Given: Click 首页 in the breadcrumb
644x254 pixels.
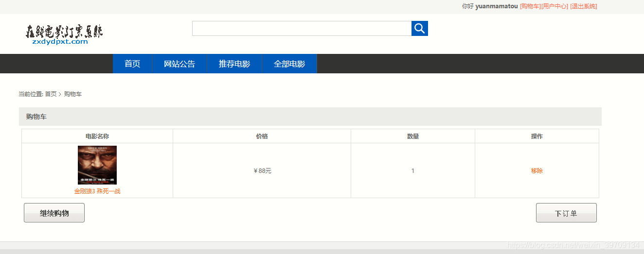Looking at the screenshot, I should pos(51,94).
